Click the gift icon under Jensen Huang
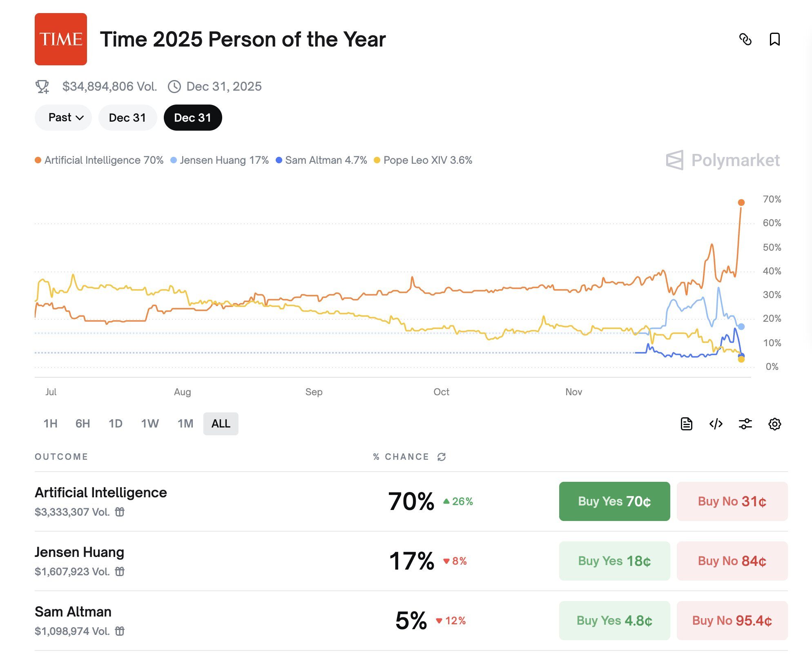The image size is (812, 659). tap(120, 572)
